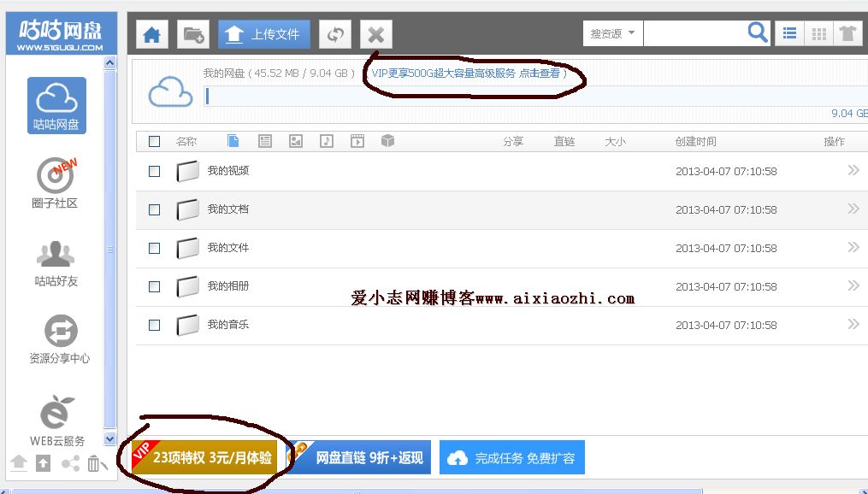Check the box for 我的相册
868x494 pixels.
[x=155, y=286]
